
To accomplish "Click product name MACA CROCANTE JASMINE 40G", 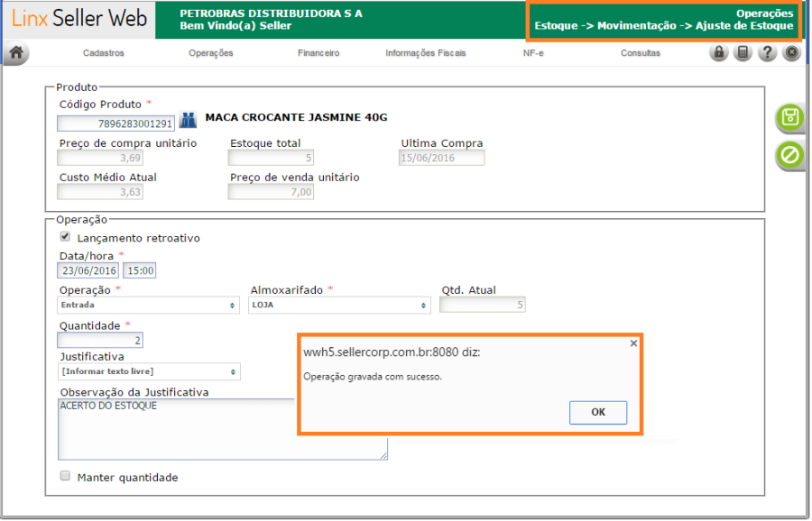I will coord(296,117).
